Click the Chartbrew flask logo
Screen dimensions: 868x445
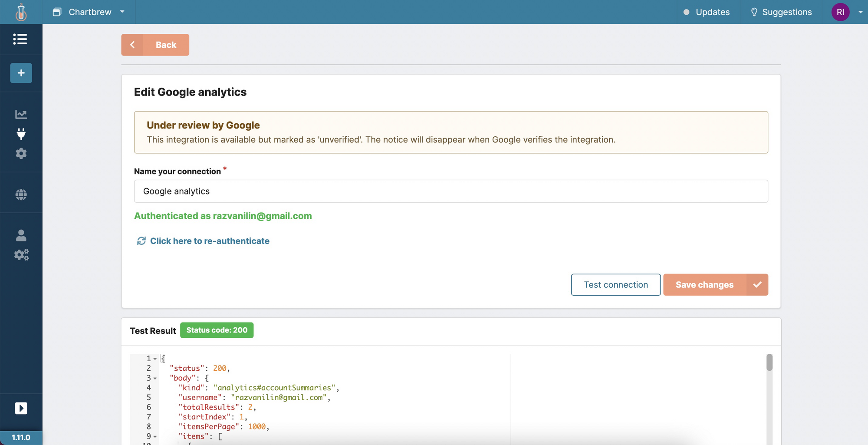coord(21,12)
